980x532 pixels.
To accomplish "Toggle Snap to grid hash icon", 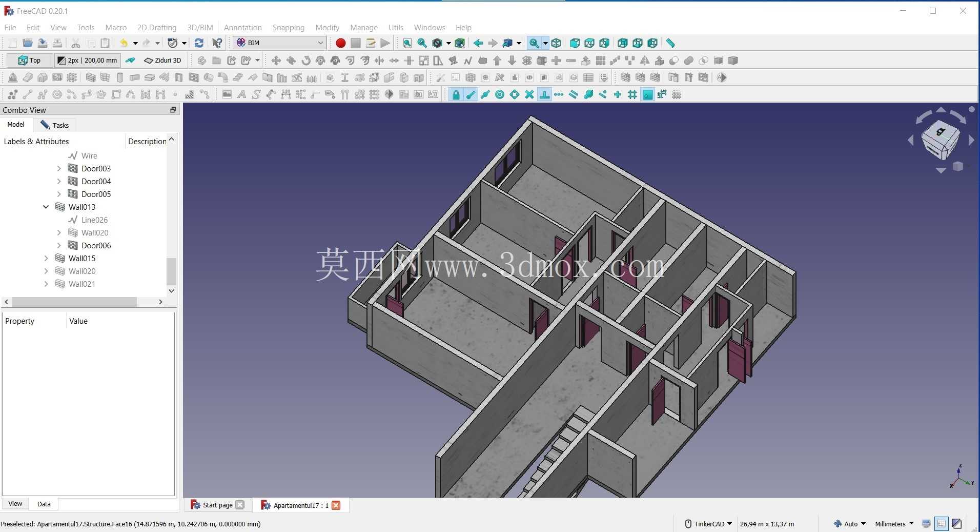I will (x=632, y=94).
